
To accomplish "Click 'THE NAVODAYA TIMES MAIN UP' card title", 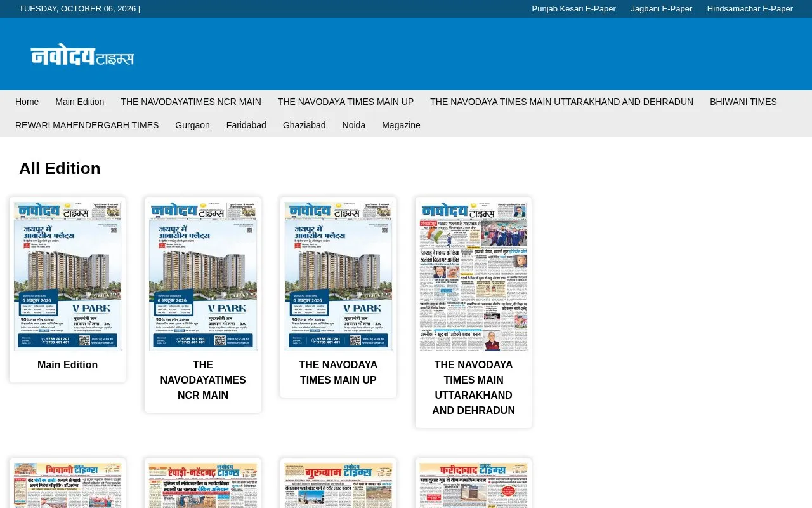I will click(x=338, y=373).
